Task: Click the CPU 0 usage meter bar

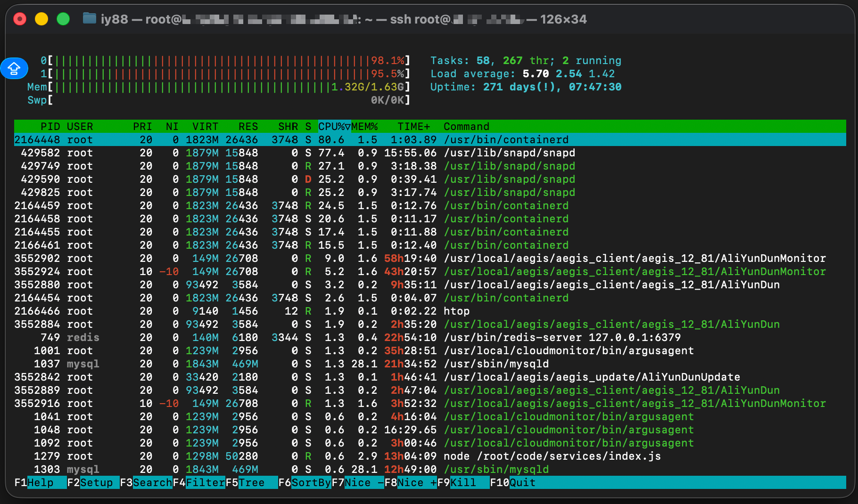Action: (x=225, y=61)
